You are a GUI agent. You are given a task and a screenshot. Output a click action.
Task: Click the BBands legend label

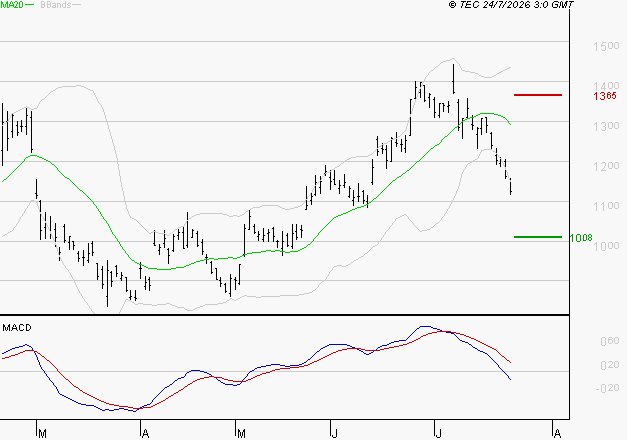(56, 4)
